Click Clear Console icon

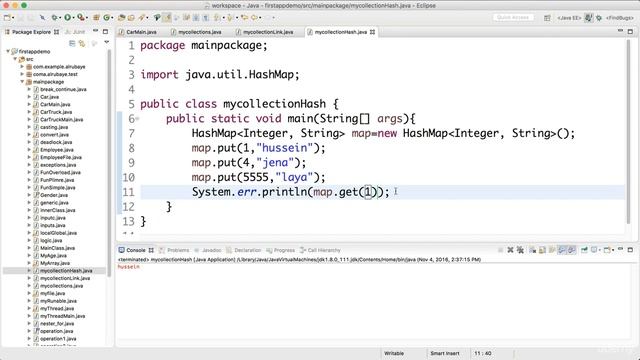(x=532, y=250)
